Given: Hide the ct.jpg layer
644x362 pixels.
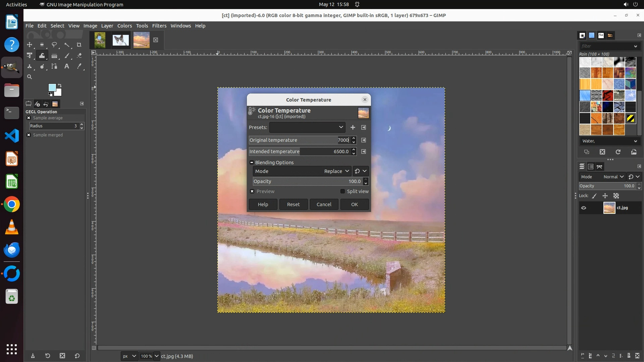Looking at the screenshot, I should tap(584, 208).
